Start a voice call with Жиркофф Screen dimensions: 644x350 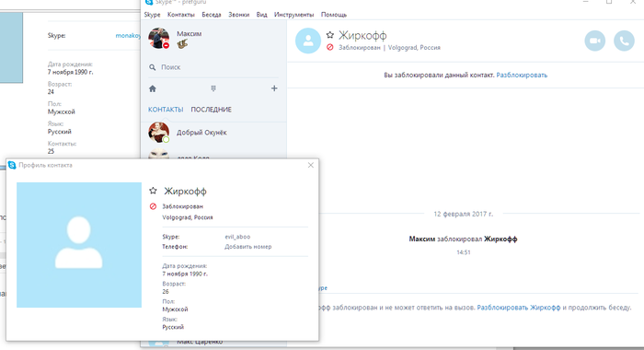(x=624, y=41)
